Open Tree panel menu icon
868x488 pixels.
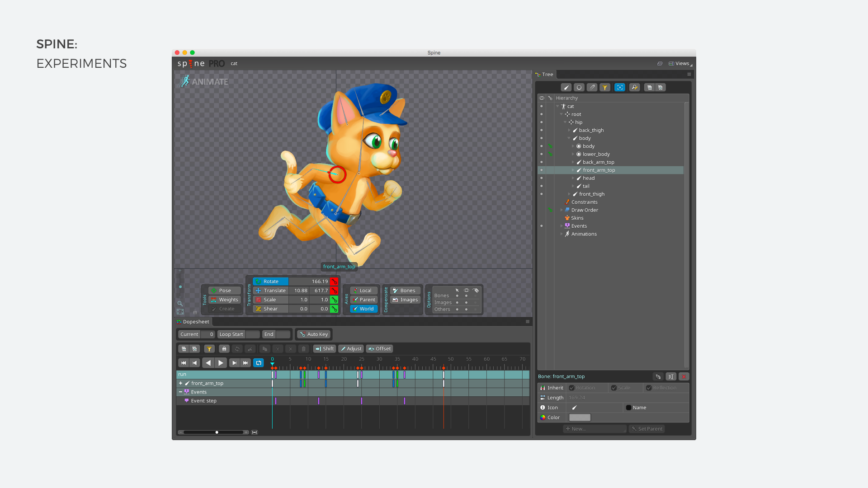(x=689, y=75)
